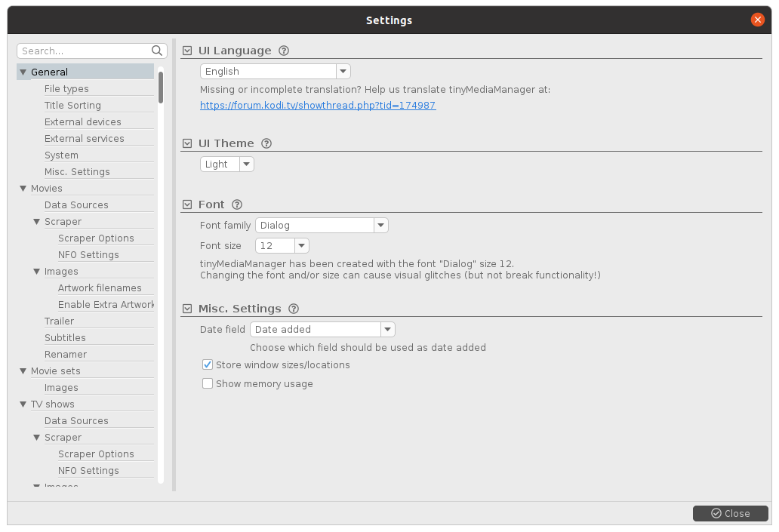The width and height of the screenshot is (779, 532).
Task: Select File types in settings tree
Action: (x=66, y=89)
